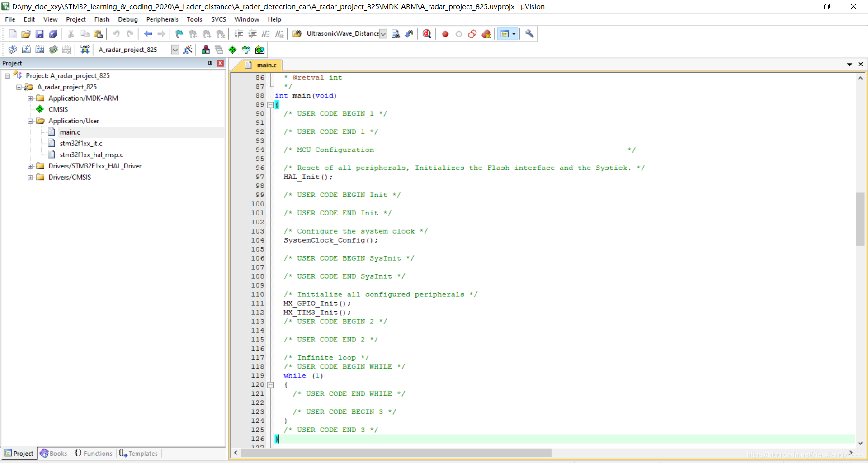Screen dimensions: 868x463
Task: Click the Find document-search icon
Action: 396,34
